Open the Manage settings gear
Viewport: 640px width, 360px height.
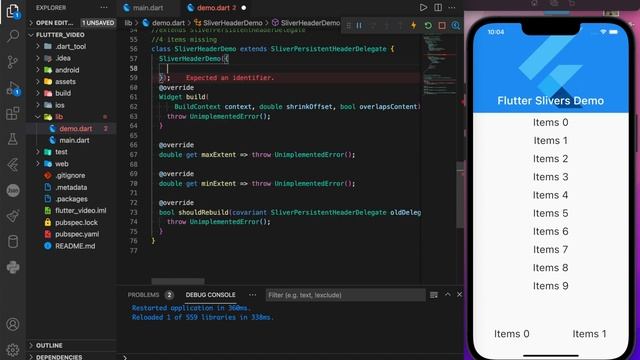[x=13, y=350]
